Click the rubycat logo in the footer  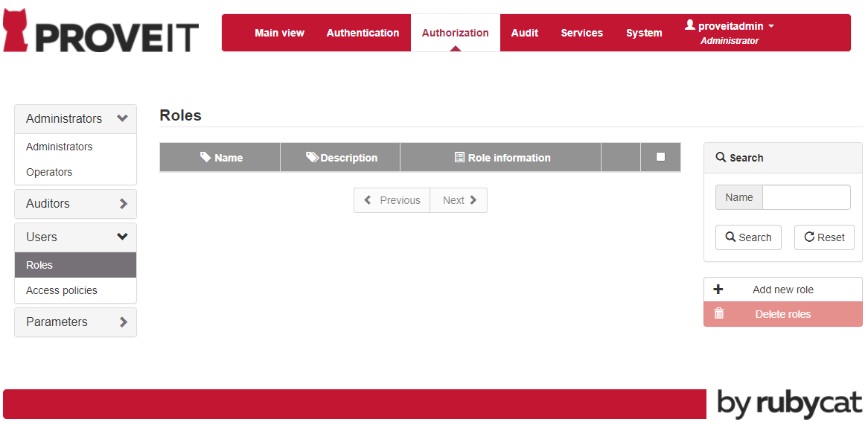[x=789, y=403]
